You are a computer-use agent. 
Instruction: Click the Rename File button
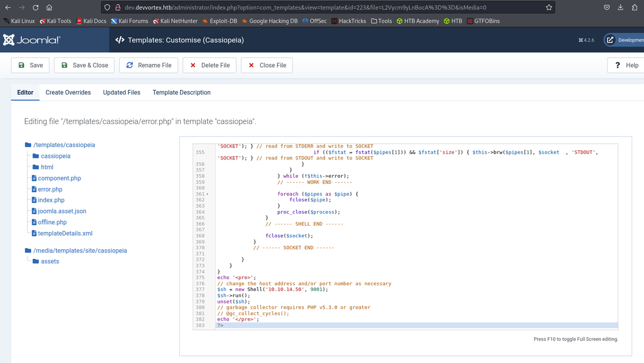(x=149, y=65)
